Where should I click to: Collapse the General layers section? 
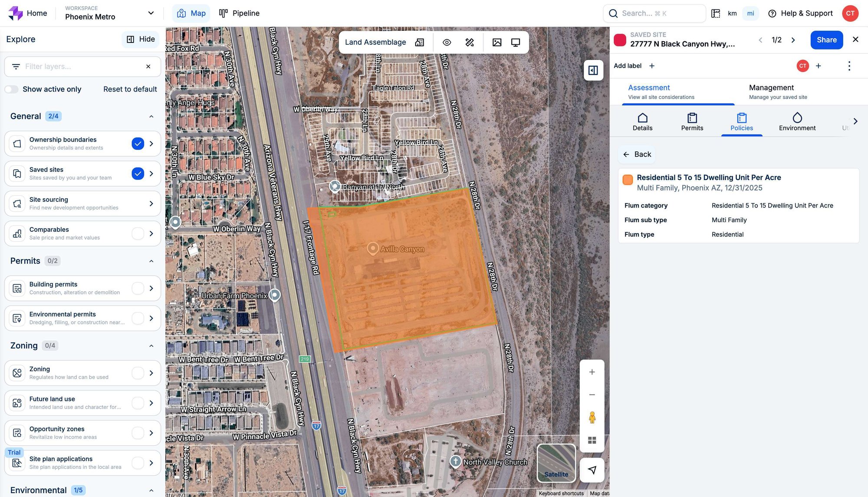(151, 116)
